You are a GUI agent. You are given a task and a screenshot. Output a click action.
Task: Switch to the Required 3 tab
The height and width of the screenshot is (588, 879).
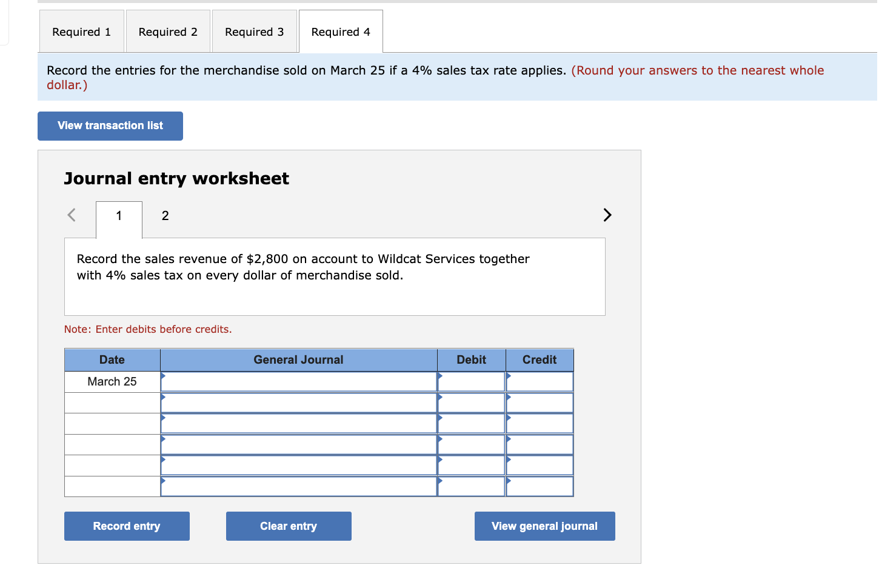click(255, 32)
